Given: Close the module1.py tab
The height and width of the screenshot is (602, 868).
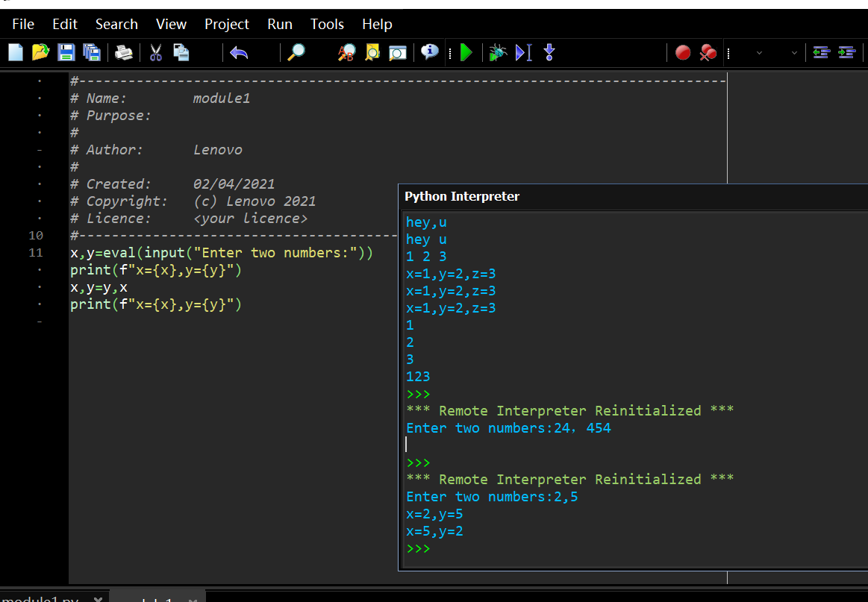Looking at the screenshot, I should click(x=98, y=598).
